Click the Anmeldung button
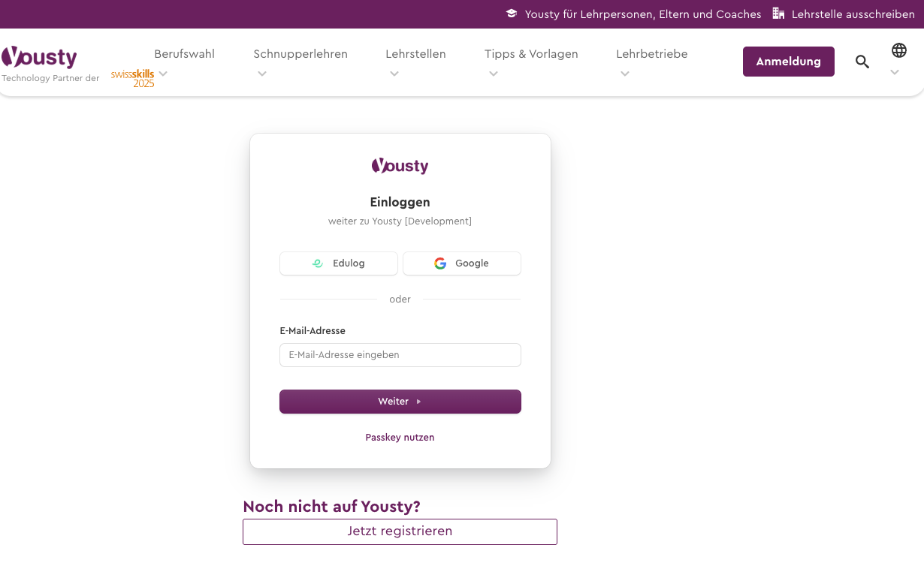The image size is (924, 569). (788, 62)
